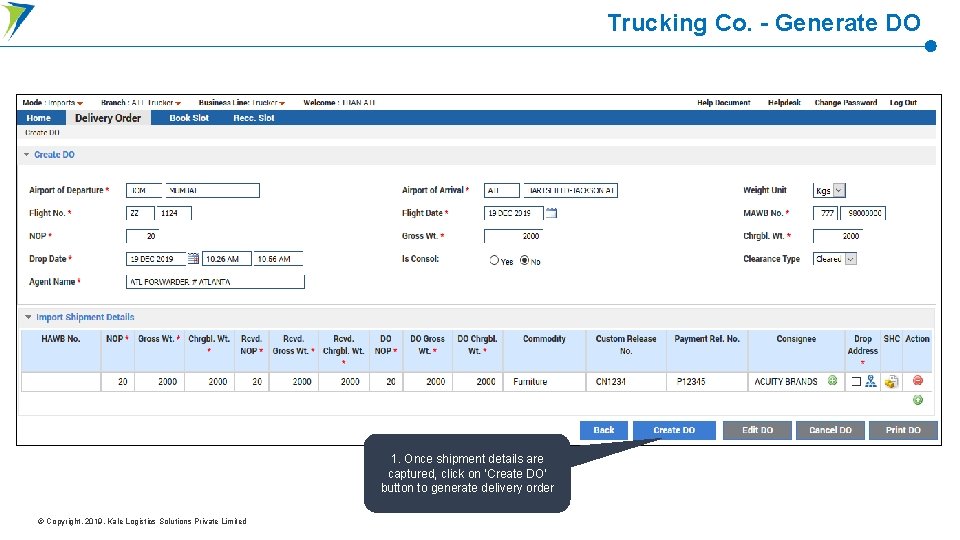Viewport: 960px width, 540px height.
Task: Click the Change Password link
Action: (x=845, y=103)
